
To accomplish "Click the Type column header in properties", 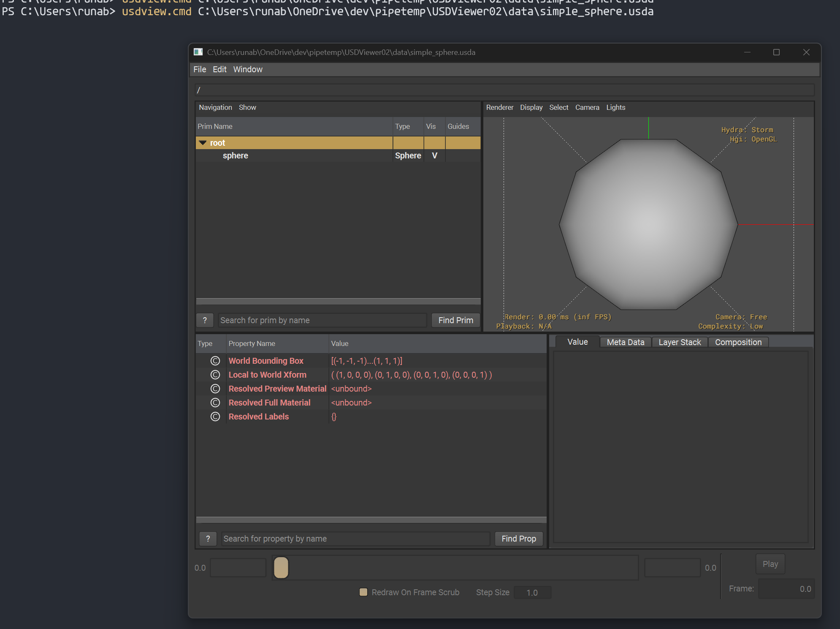I will click(x=211, y=343).
